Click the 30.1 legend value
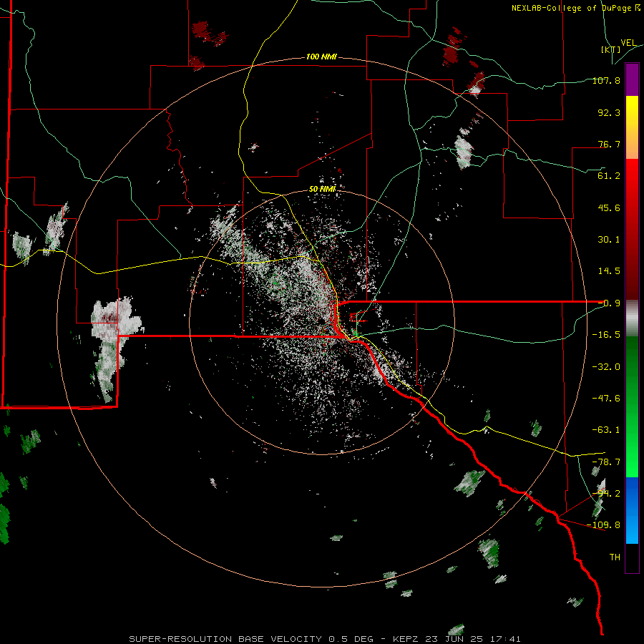Viewport: 644px width, 644px height. (x=609, y=240)
